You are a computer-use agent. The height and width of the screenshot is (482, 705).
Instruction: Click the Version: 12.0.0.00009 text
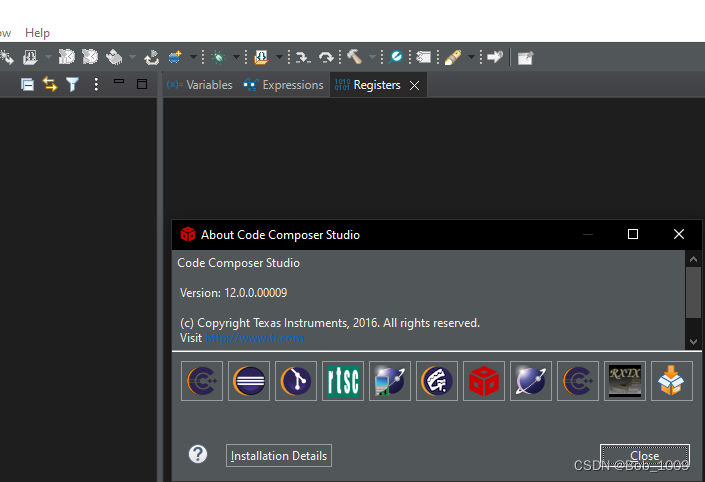[233, 293]
